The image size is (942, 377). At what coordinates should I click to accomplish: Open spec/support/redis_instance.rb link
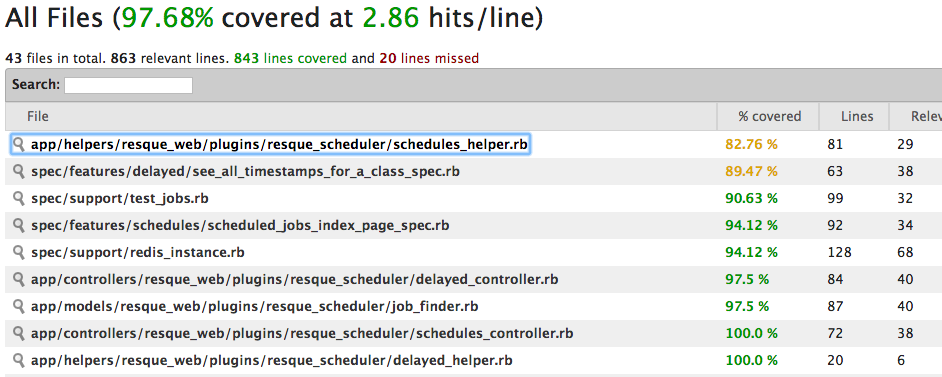point(138,253)
